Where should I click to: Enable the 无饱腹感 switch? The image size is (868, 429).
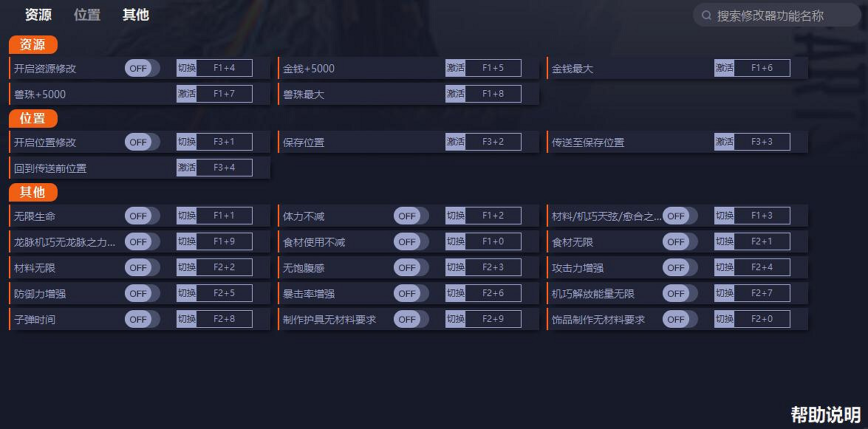pyautogui.click(x=409, y=267)
